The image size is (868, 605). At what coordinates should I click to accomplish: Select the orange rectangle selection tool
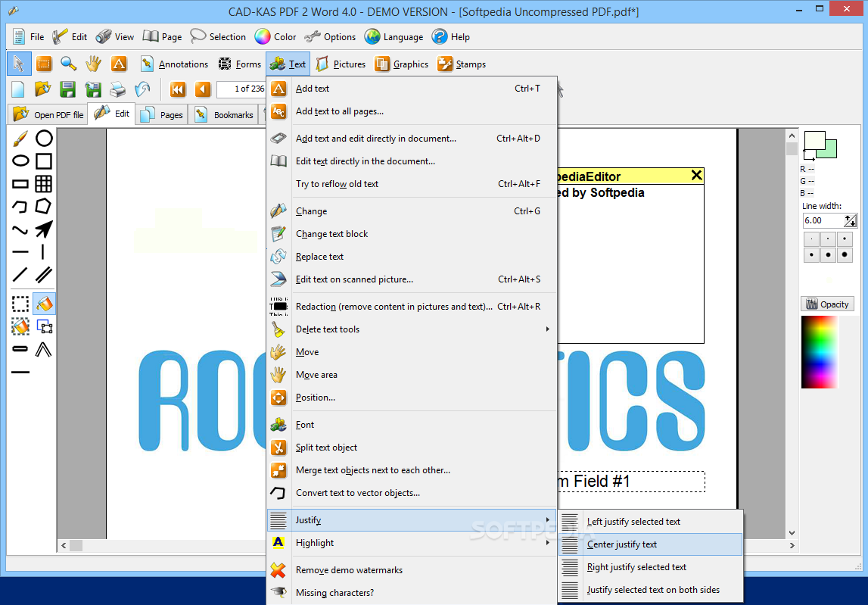click(x=44, y=64)
